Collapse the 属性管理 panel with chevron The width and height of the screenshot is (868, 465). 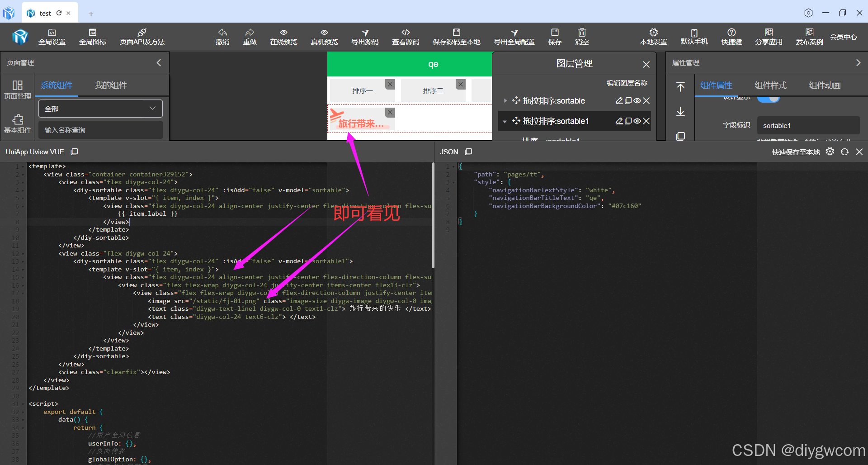tap(858, 62)
